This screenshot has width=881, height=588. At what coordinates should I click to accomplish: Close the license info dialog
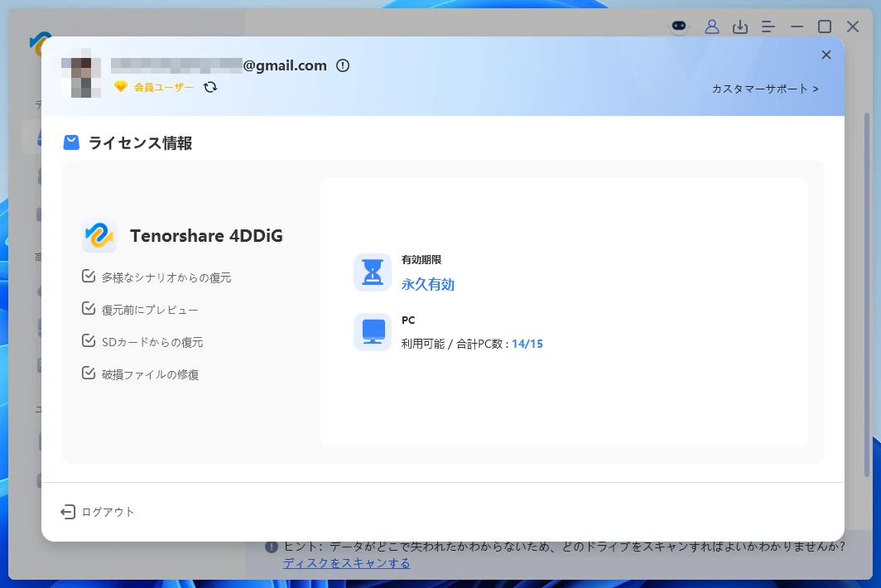coord(826,55)
